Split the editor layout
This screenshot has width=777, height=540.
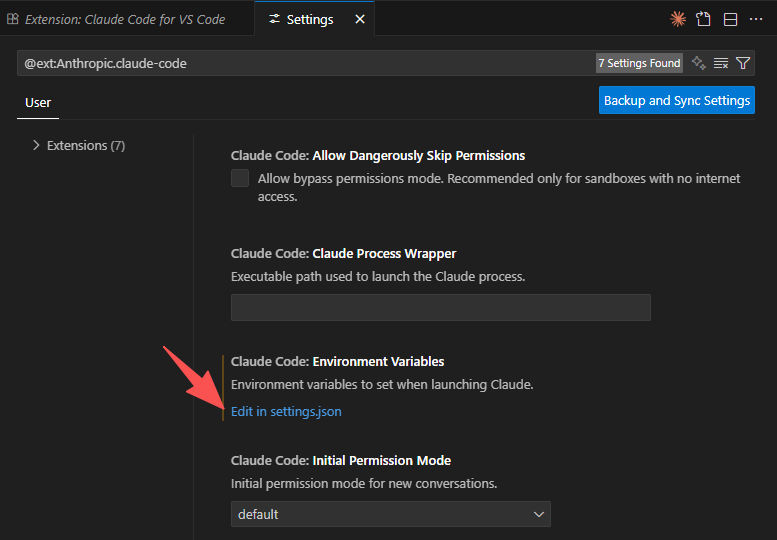click(730, 19)
